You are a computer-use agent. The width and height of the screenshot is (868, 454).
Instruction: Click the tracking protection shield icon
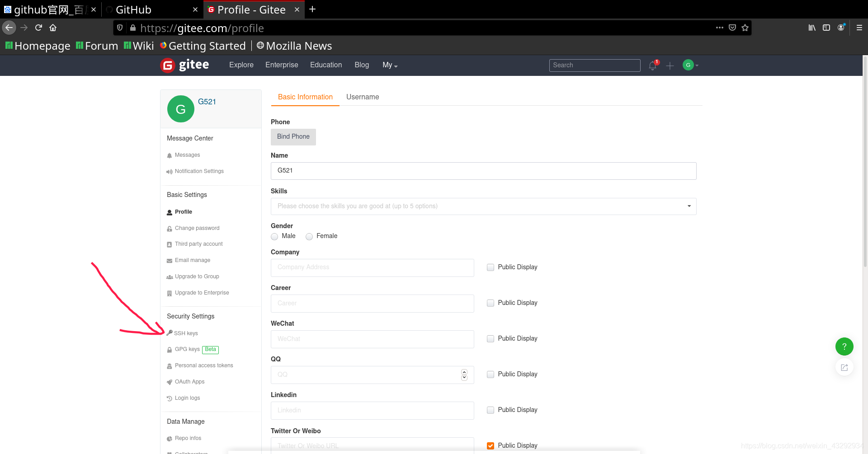click(120, 28)
